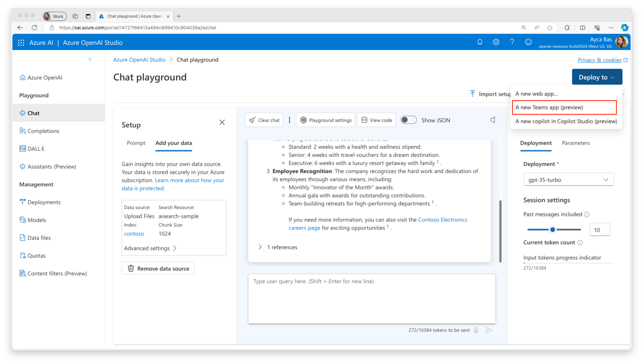Open the Work profile selector
Image resolution: width=643 pixels, height=364 pixels.
[54, 16]
